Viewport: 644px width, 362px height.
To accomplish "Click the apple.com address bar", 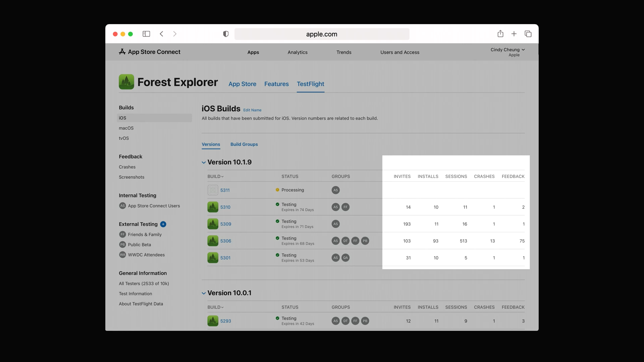I will (x=322, y=34).
